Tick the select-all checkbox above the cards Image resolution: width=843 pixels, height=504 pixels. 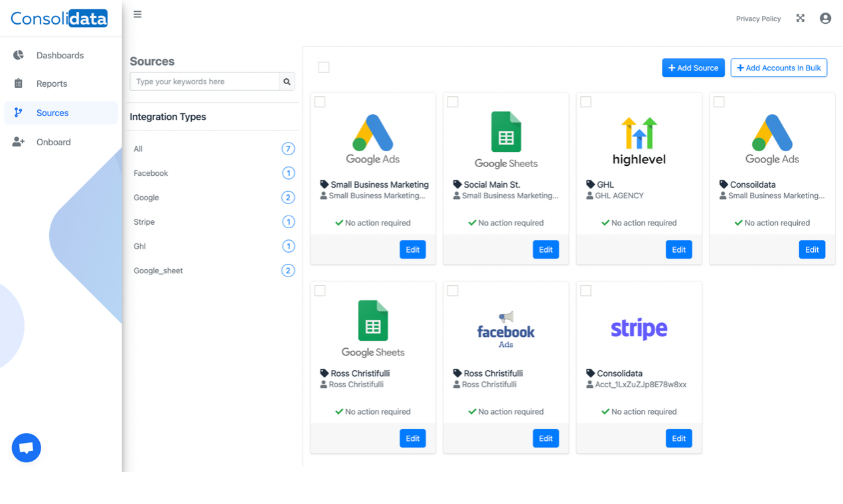[x=323, y=67]
